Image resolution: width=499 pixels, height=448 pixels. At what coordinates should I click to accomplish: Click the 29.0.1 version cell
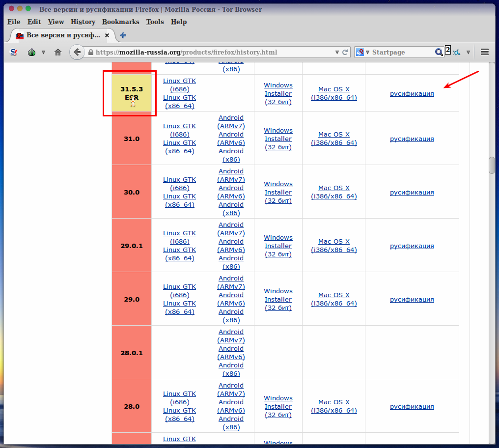(132, 246)
